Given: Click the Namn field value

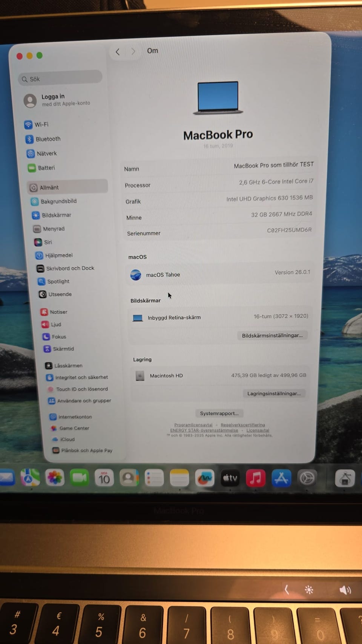Looking at the screenshot, I should pos(274,165).
